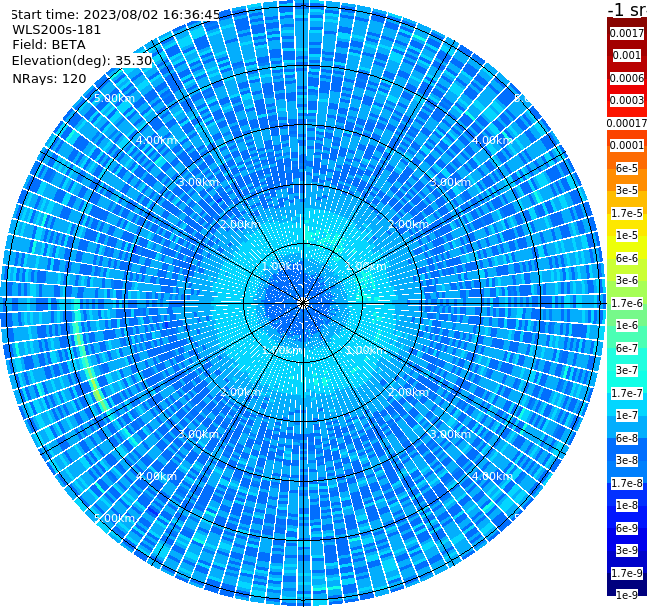
Task: Select the 3e-6 colorbar value
Action: point(627,280)
